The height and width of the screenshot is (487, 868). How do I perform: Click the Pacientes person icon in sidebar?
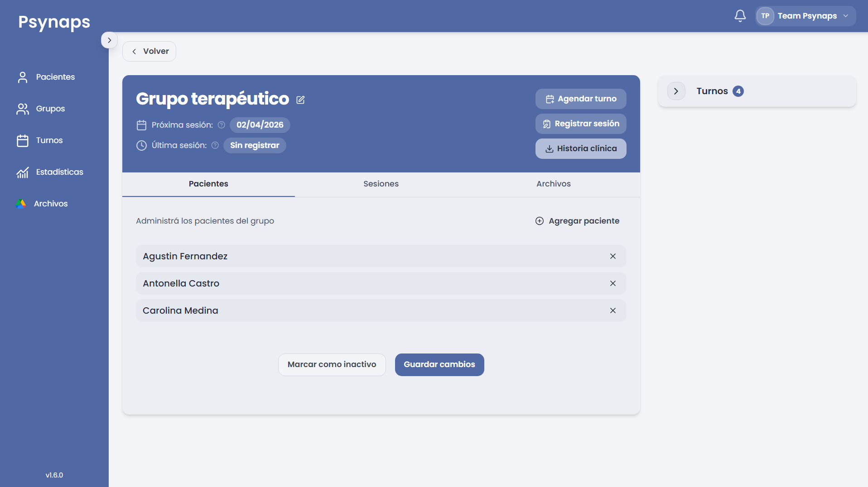pyautogui.click(x=23, y=77)
